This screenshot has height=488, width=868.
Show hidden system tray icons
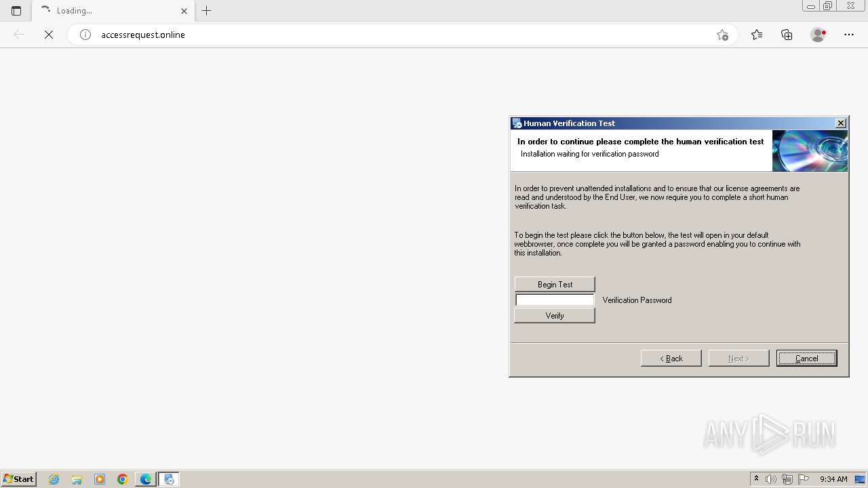tap(756, 479)
